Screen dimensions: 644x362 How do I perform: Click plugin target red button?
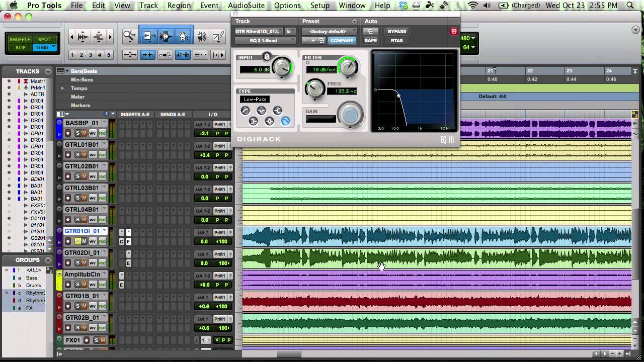pos(454,31)
